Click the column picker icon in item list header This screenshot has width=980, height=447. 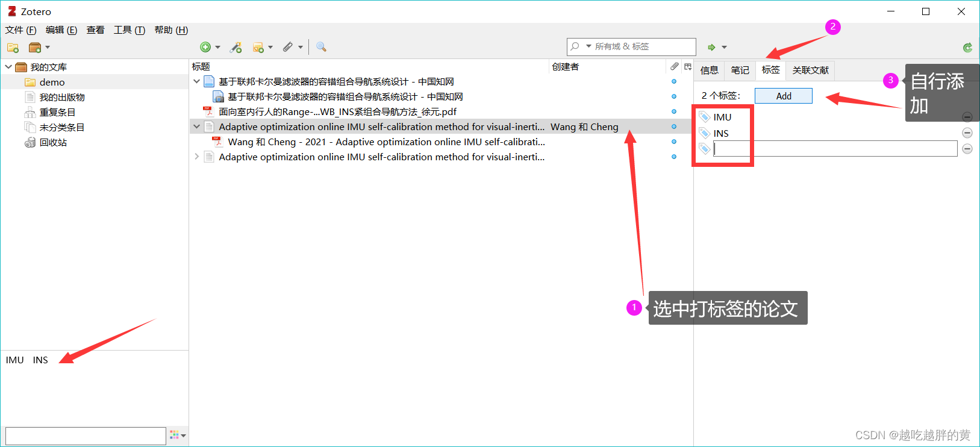[x=687, y=66]
